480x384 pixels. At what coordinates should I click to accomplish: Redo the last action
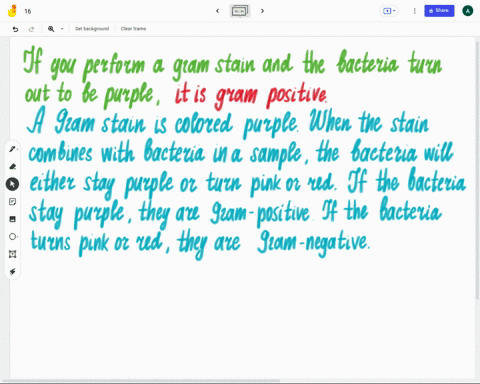tap(31, 29)
